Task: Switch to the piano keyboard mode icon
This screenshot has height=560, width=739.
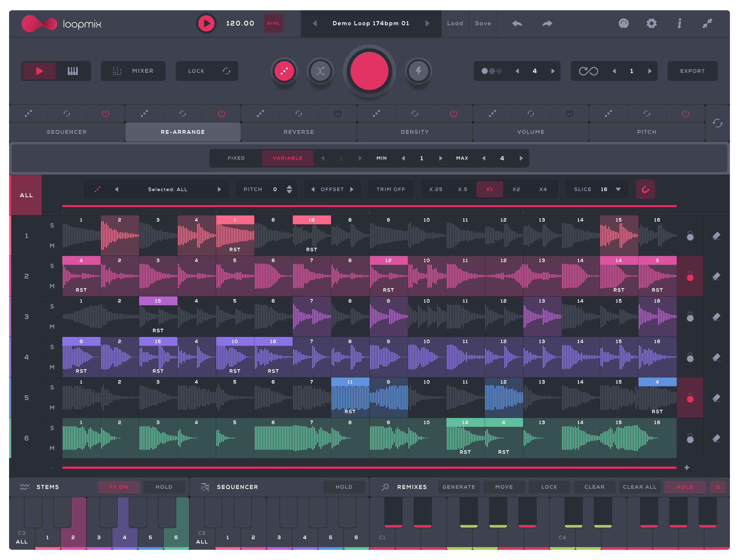Action: pos(73,71)
